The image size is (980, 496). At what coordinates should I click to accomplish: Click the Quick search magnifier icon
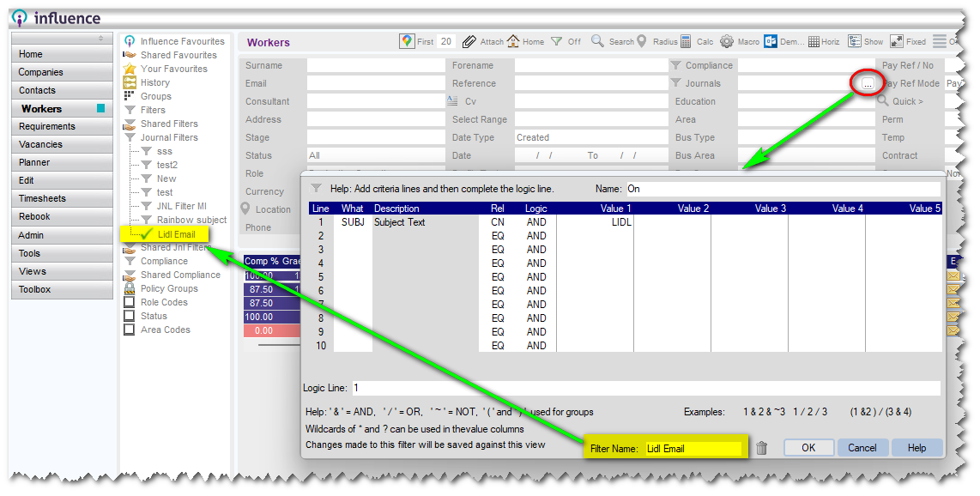[x=882, y=100]
